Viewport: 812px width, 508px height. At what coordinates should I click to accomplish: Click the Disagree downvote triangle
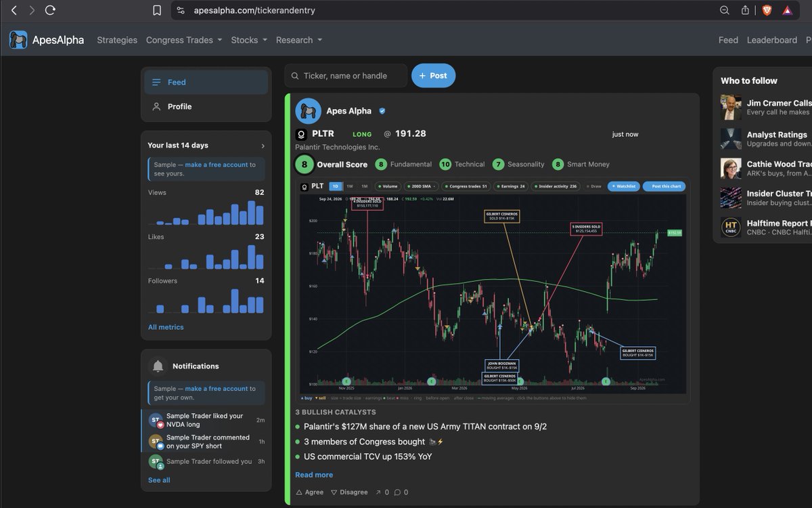coord(334,492)
